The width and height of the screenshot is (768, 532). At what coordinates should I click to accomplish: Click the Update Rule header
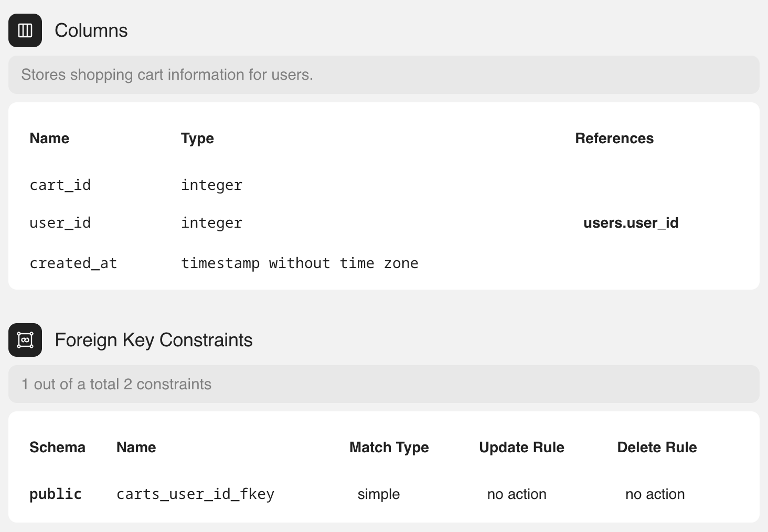(x=521, y=447)
